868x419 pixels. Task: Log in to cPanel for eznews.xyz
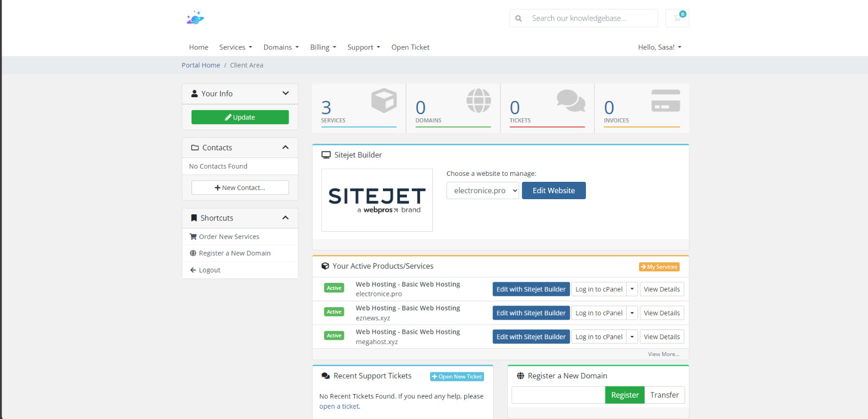[x=599, y=313]
